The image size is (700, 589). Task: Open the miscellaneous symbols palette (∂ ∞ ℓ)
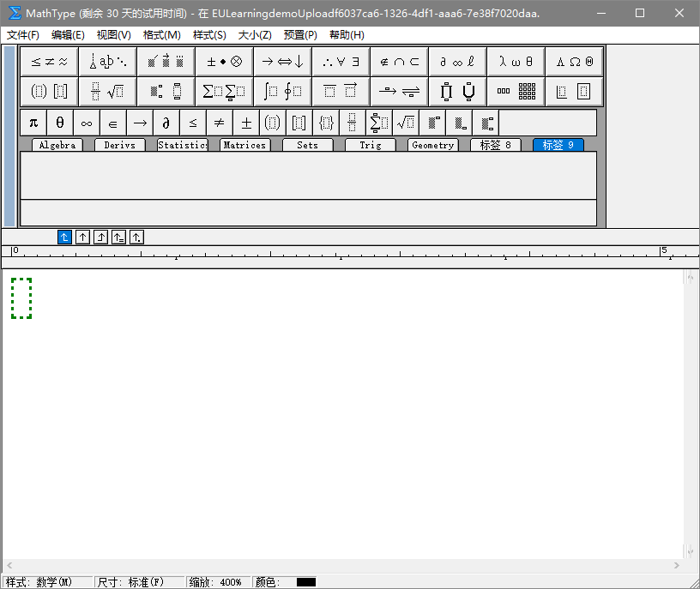[457, 62]
